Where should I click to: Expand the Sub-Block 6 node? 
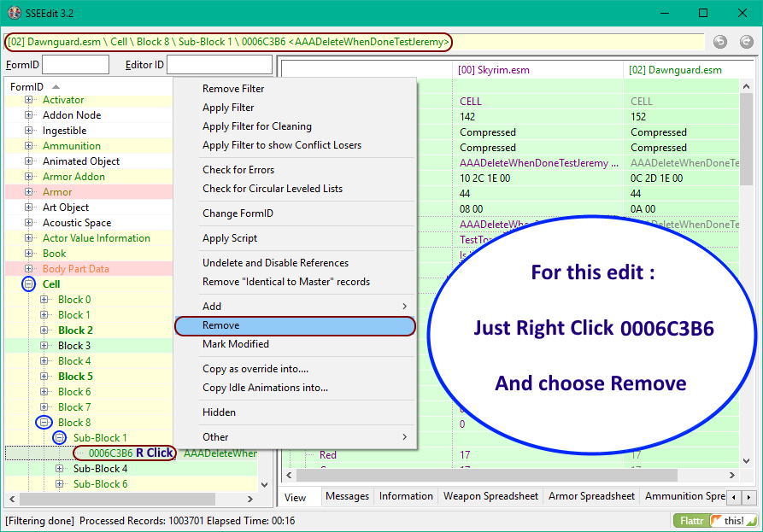tap(59, 484)
